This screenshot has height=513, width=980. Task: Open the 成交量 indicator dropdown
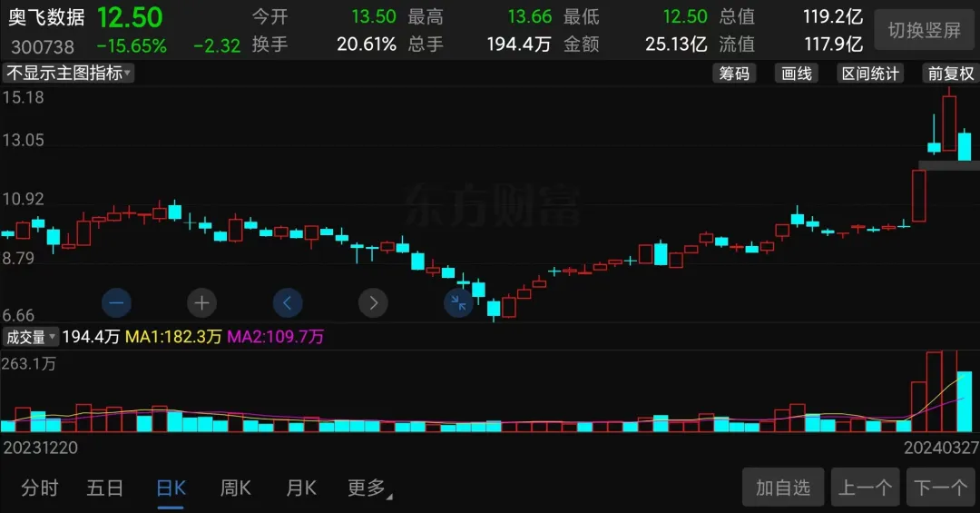click(30, 337)
